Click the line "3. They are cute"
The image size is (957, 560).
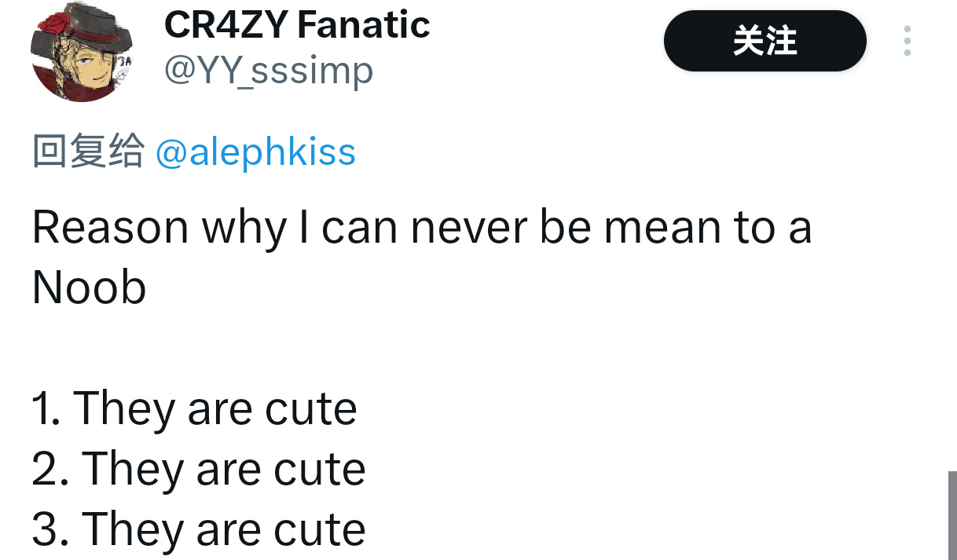(199, 529)
